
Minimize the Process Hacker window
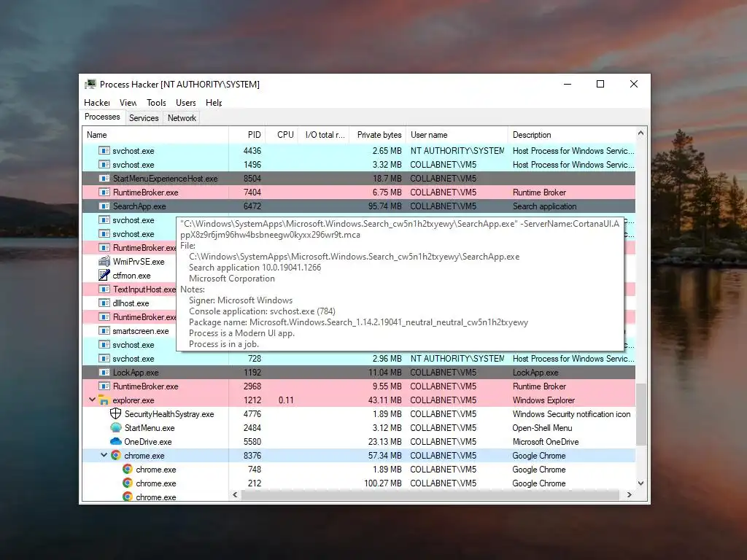[x=568, y=84]
